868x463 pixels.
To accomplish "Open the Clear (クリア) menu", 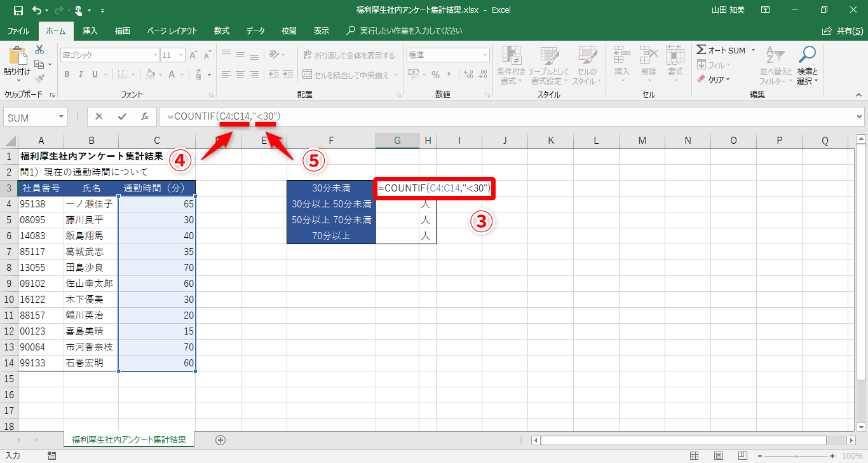I will point(714,79).
